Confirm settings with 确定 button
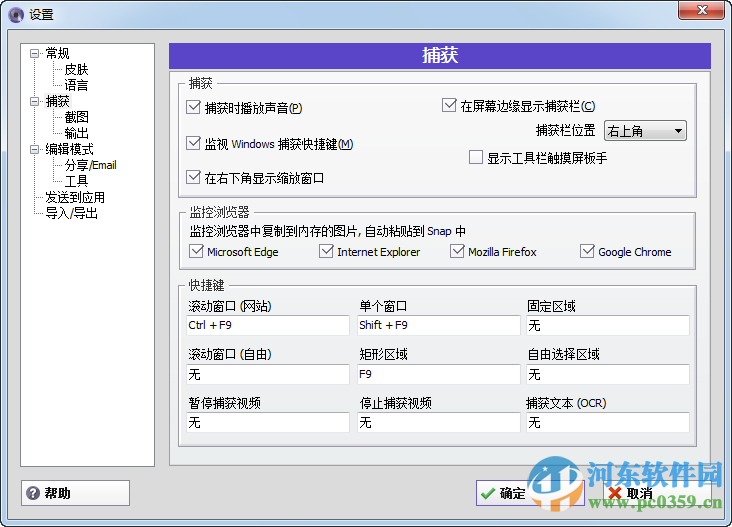 [x=530, y=493]
